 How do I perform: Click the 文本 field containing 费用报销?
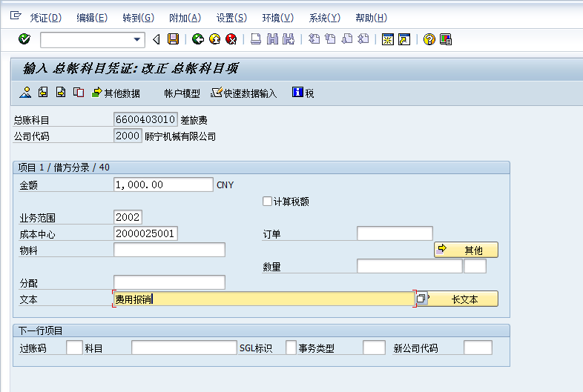(264, 299)
